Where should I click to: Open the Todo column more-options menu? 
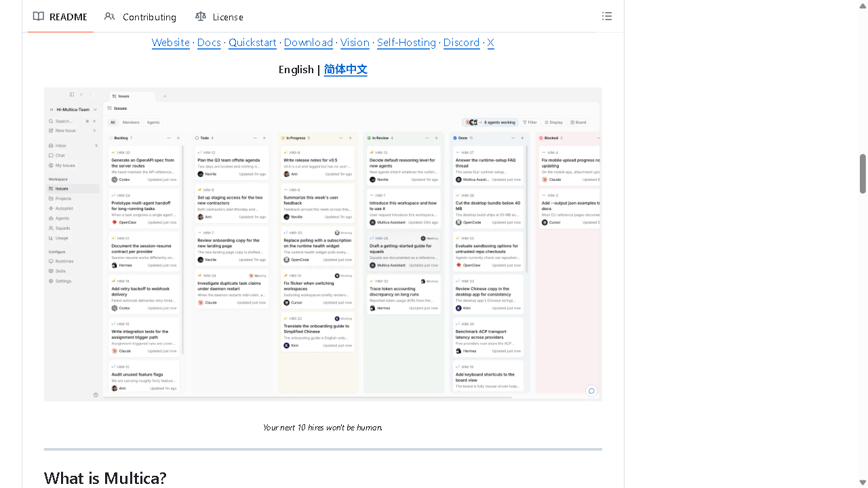(x=255, y=138)
